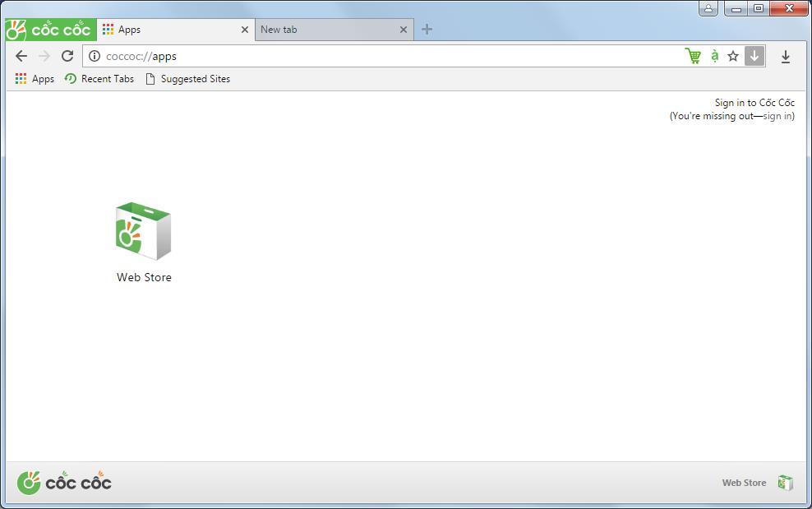Reload the current page

pos(67,56)
